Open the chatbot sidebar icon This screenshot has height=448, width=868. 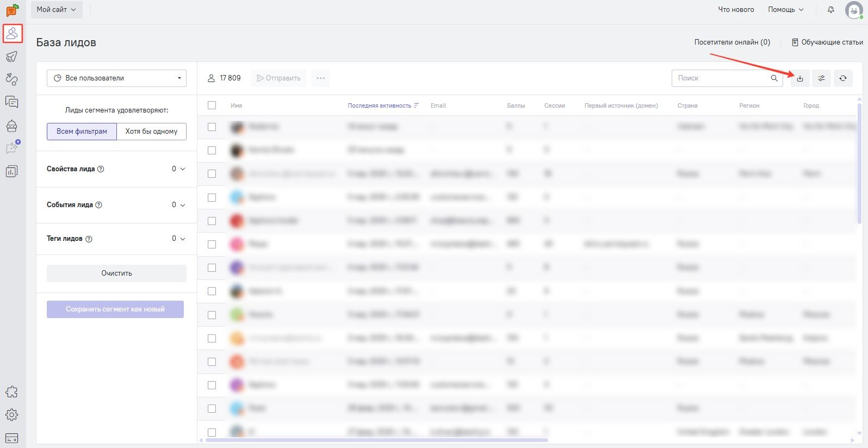(11, 126)
